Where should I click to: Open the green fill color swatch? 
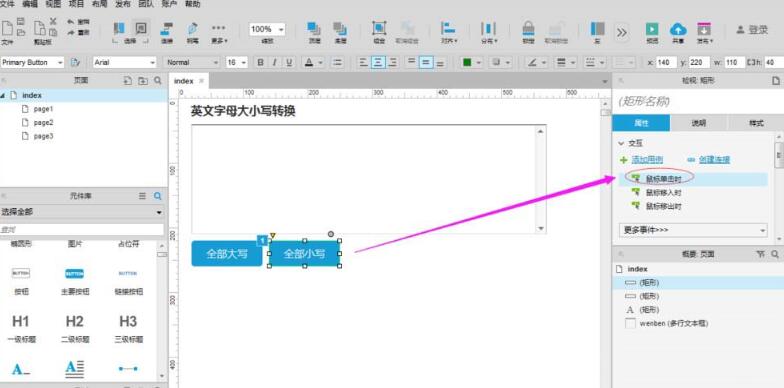click(467, 62)
